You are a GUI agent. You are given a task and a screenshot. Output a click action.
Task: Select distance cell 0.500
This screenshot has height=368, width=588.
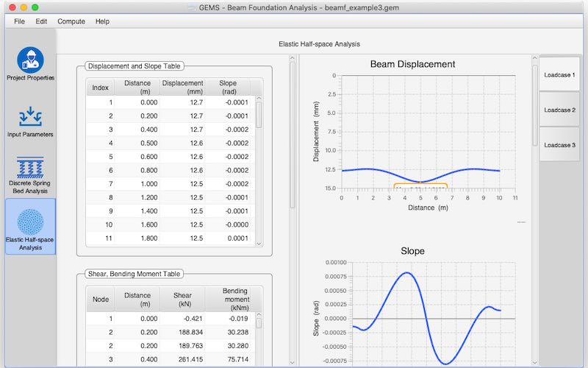(137, 143)
